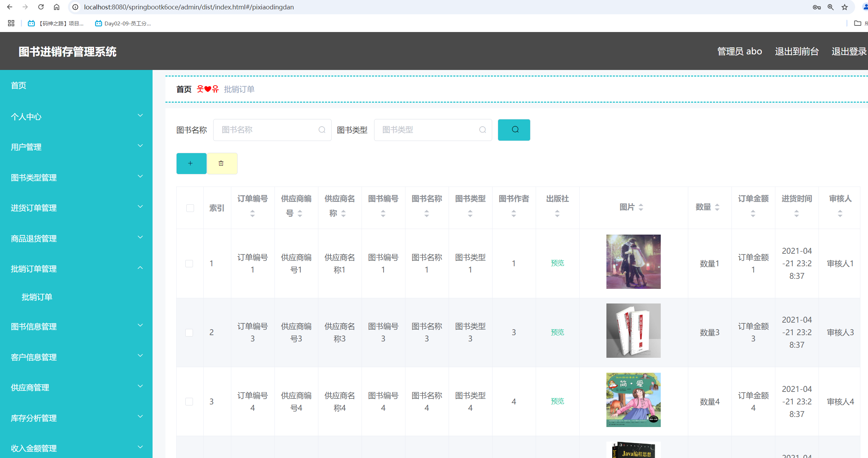868x458 pixels.
Task: Open the site information icon in address bar
Action: tap(75, 7)
